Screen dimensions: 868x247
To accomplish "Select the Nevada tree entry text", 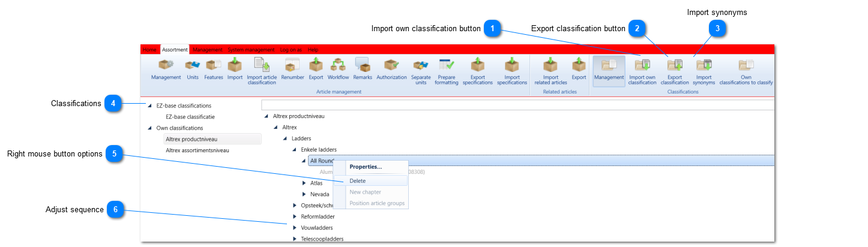I will (x=319, y=194).
